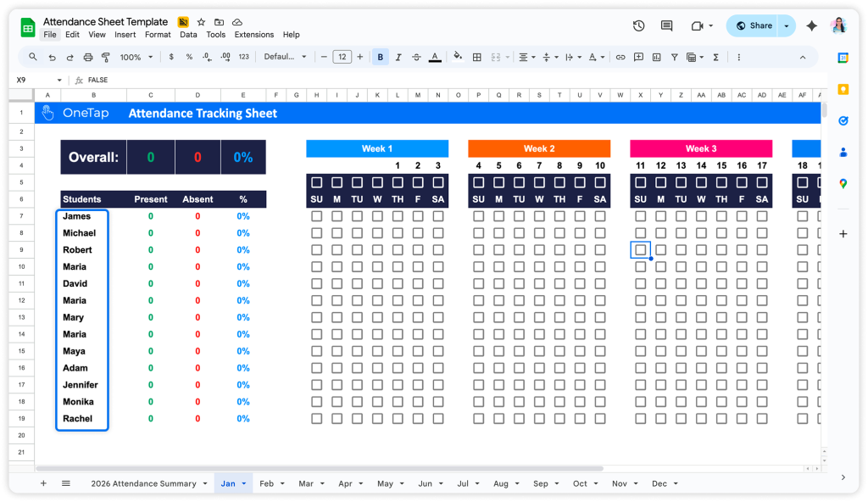Click the Paint format icon
Image resolution: width=868 pixels, height=502 pixels.
106,57
